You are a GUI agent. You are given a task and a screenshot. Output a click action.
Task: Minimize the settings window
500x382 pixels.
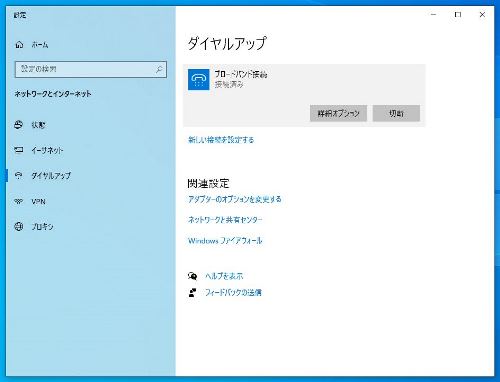[x=434, y=15]
